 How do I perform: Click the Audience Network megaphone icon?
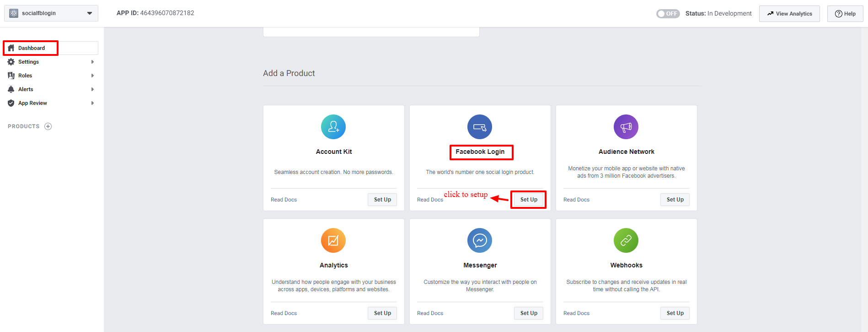[626, 127]
